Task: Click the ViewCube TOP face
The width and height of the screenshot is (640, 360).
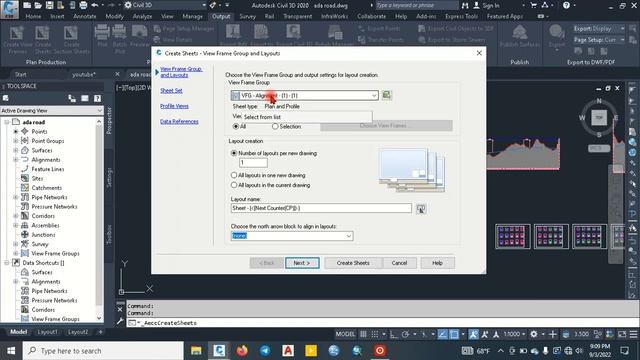Action: click(599, 118)
